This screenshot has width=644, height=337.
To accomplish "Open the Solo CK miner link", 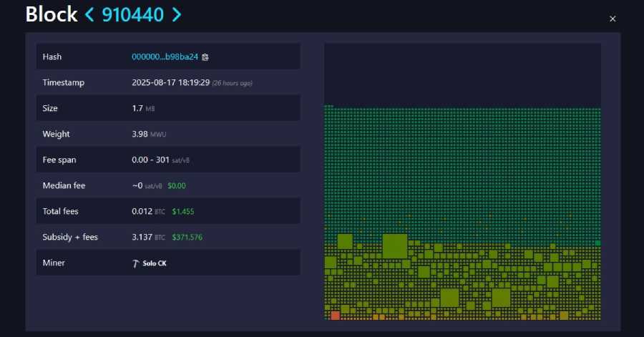I will [155, 263].
